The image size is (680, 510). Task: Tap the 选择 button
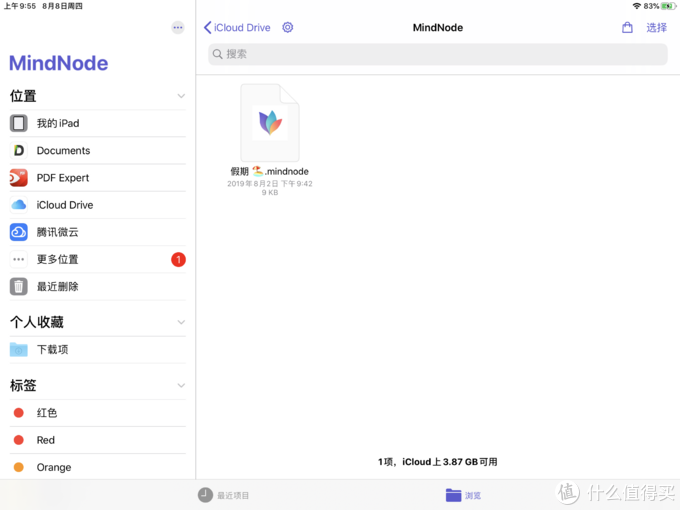pyautogui.click(x=657, y=28)
